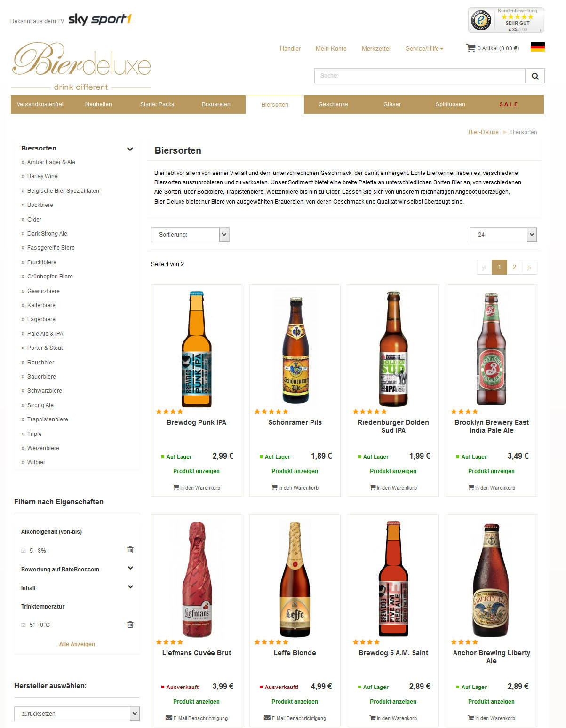Open the Brauereien tab

pyautogui.click(x=216, y=104)
